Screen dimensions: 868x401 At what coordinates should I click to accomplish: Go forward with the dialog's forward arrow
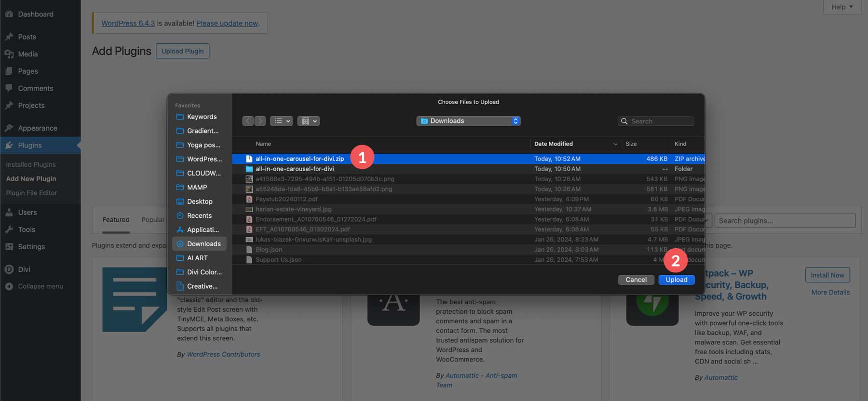(260, 121)
